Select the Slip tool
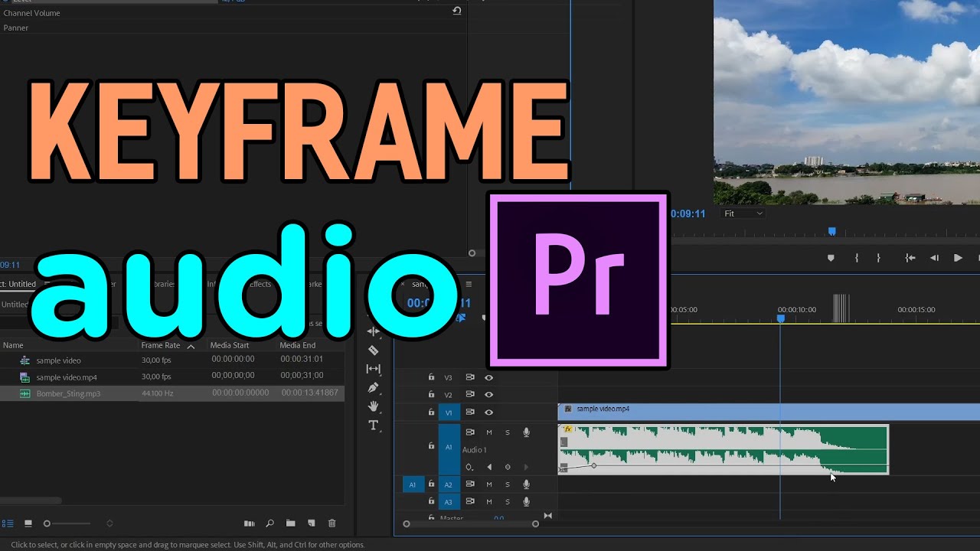Screen dimensions: 980x551 point(374,369)
